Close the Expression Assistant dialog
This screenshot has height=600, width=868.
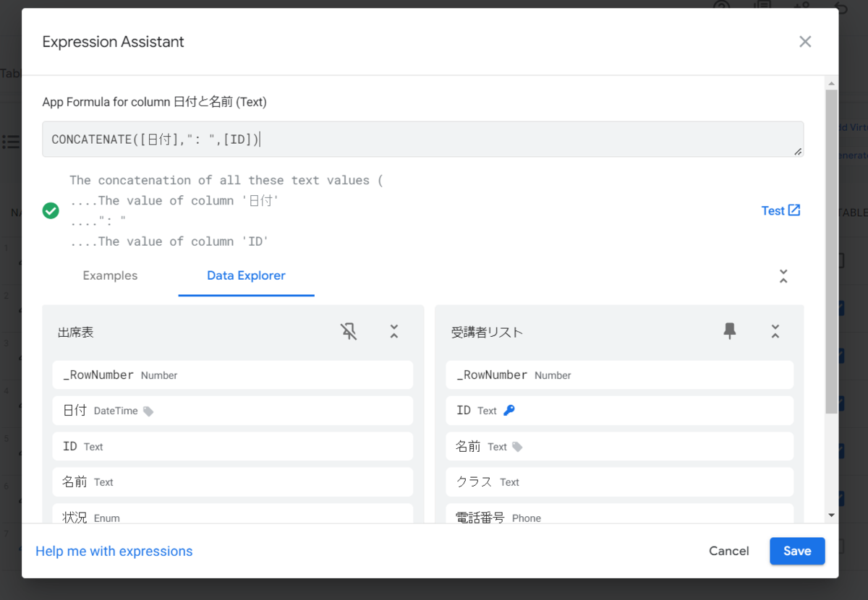805,42
